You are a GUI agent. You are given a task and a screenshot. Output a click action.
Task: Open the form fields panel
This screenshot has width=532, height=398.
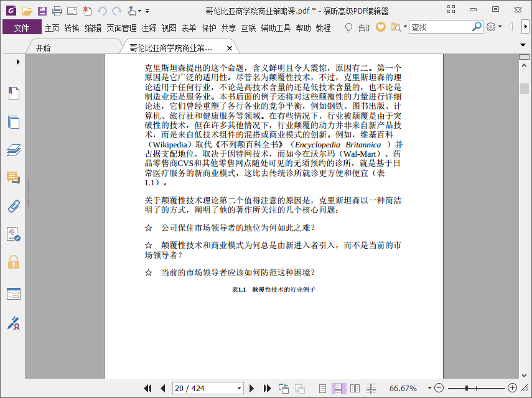[x=14, y=294]
